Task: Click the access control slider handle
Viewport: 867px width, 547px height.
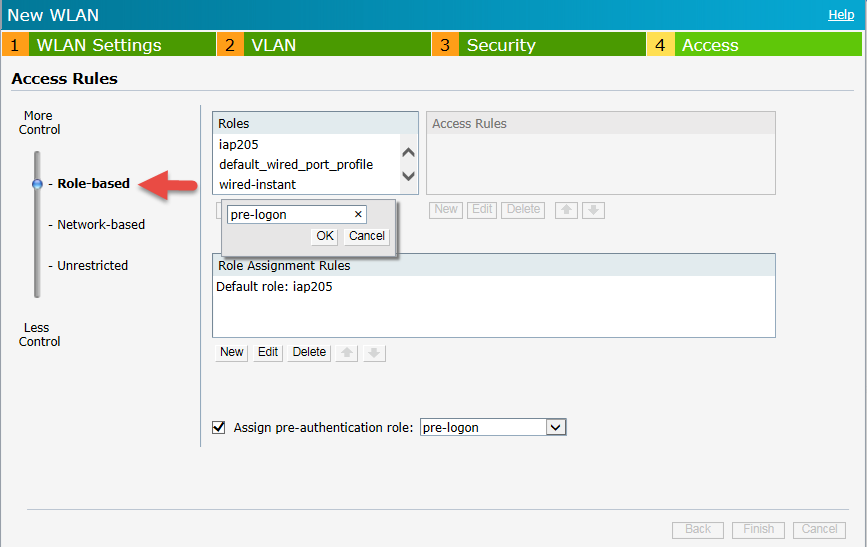Action: [x=37, y=184]
